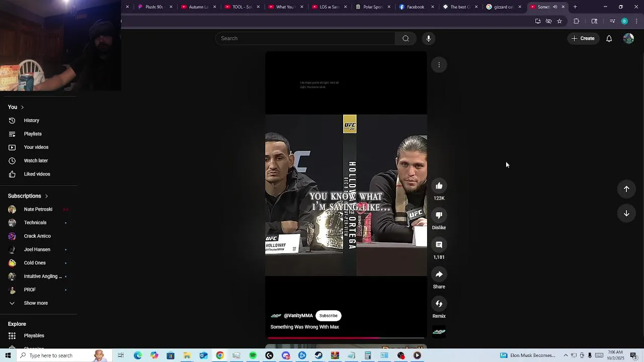Image resolution: width=644 pixels, height=362 pixels.
Task: Search with your voice microphone
Action: click(x=429, y=38)
